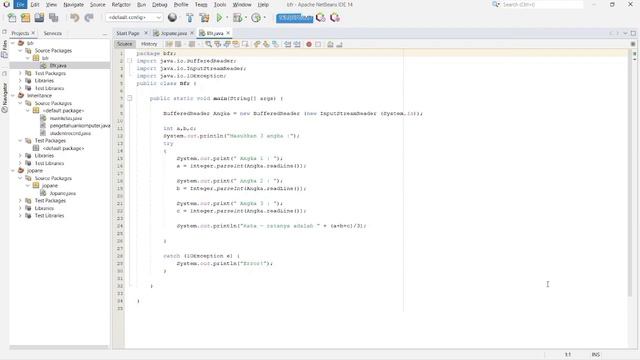
Task: Click the Profile Project clock icon
Action: tap(256, 18)
